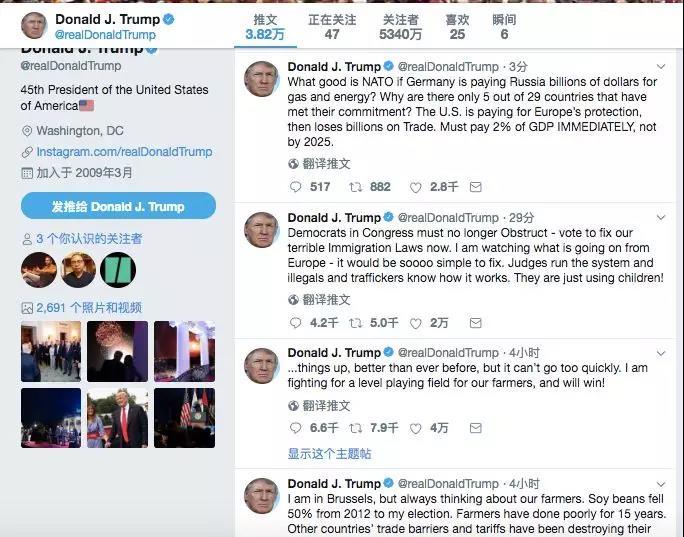The width and height of the screenshot is (684, 537).
Task: Click the envelope icon under farmers tweet
Action: (x=475, y=428)
